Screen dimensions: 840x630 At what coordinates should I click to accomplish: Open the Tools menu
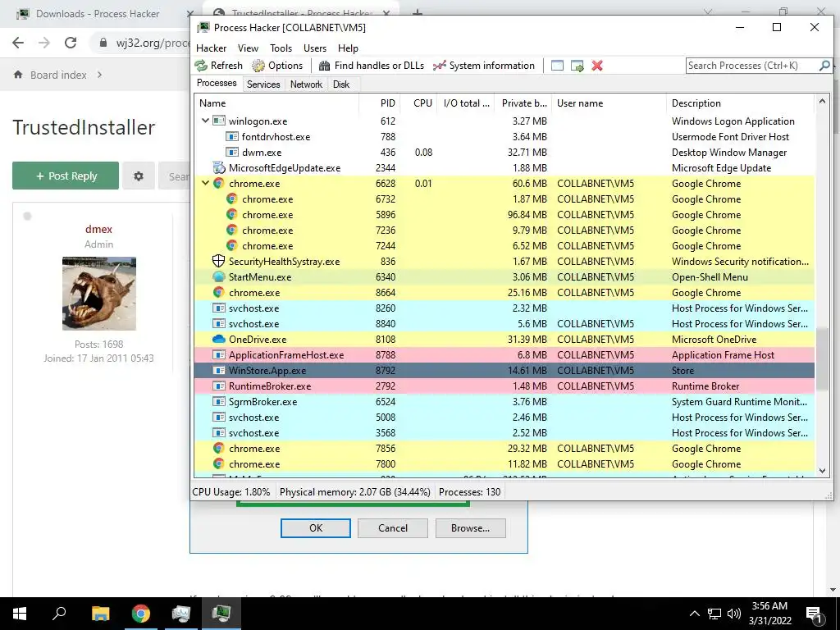coord(281,48)
